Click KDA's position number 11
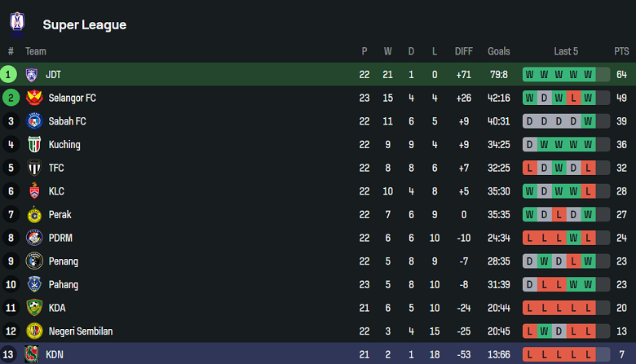The image size is (636, 364). pos(11,308)
